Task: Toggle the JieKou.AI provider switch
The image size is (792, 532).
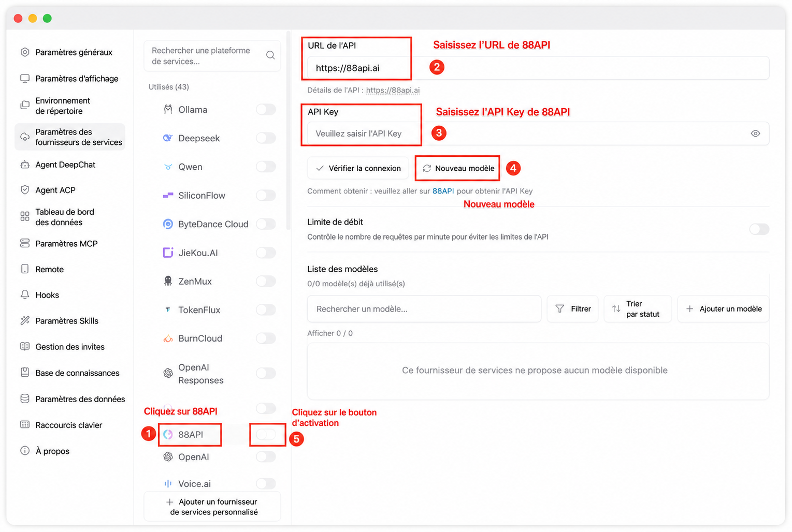Action: [266, 253]
